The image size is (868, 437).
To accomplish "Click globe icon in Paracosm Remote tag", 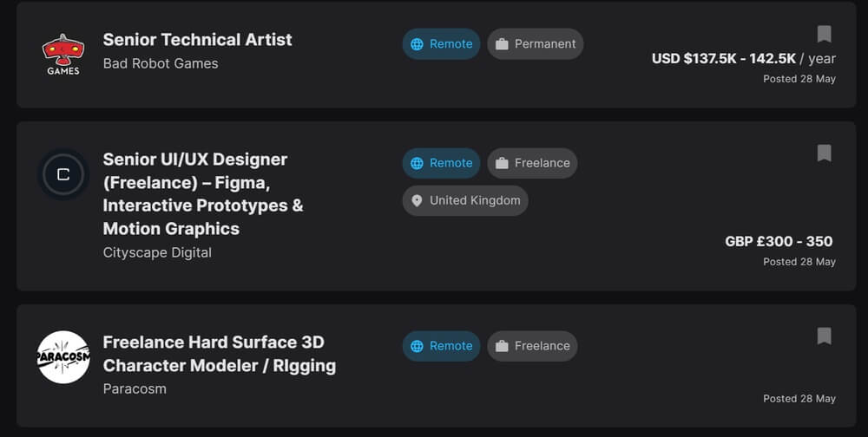I will coord(417,346).
